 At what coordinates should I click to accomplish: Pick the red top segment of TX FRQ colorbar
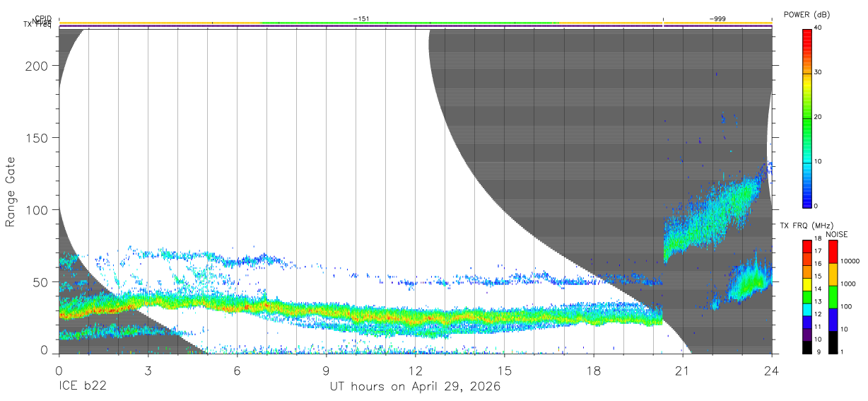[x=807, y=246]
